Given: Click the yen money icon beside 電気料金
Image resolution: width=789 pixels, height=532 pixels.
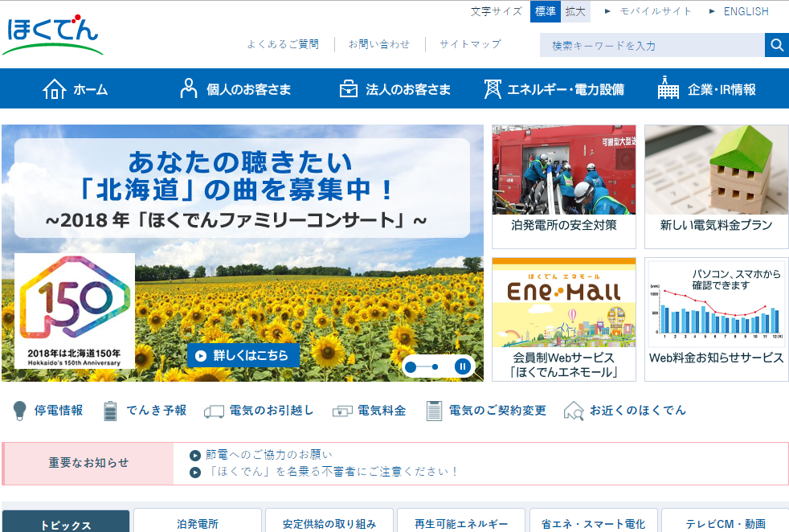Looking at the screenshot, I should point(342,411).
